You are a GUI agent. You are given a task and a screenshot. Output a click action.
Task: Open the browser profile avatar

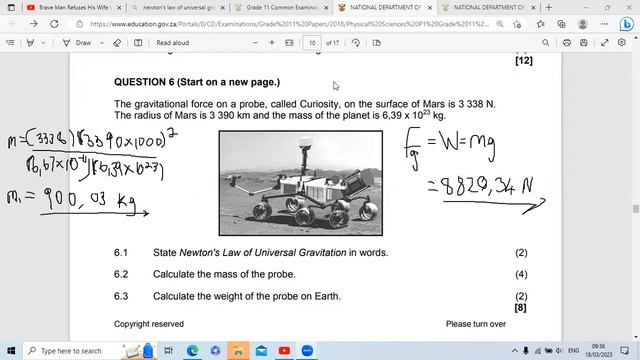(x=582, y=24)
